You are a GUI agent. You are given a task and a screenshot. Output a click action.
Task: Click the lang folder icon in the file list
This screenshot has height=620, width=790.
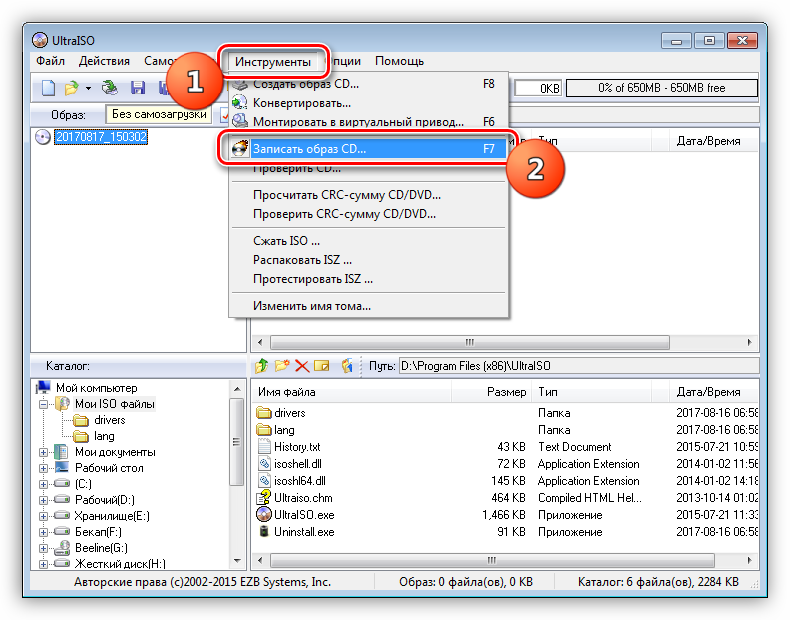pyautogui.click(x=264, y=430)
